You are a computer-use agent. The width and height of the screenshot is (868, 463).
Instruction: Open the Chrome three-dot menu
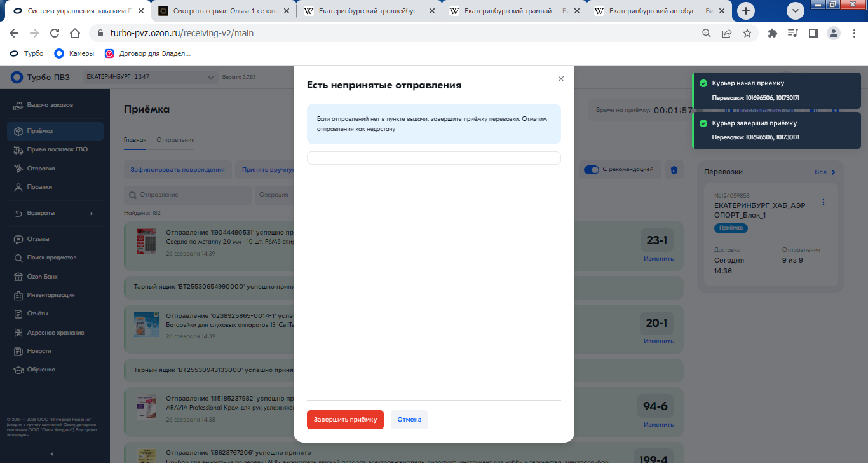854,33
